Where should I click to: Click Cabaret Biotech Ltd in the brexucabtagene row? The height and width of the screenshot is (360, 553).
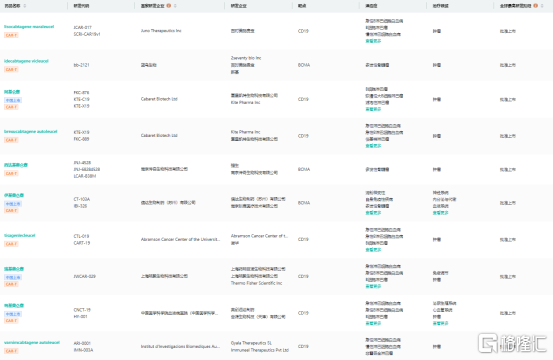[159, 135]
